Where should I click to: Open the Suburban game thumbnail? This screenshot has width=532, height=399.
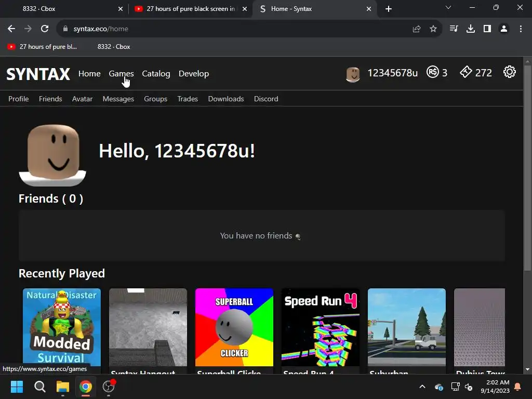(x=406, y=327)
